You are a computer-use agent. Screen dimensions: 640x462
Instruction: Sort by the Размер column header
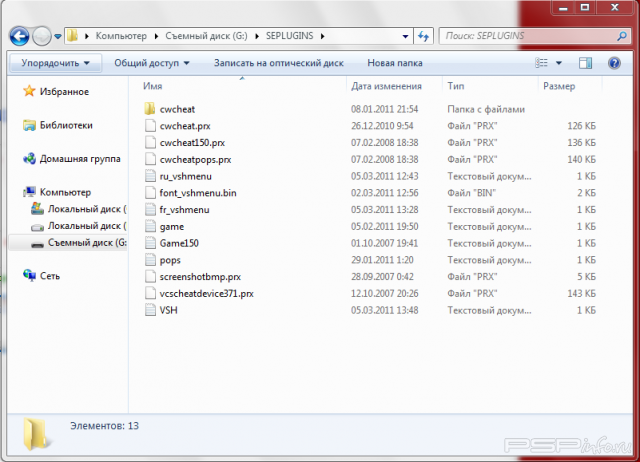(559, 87)
